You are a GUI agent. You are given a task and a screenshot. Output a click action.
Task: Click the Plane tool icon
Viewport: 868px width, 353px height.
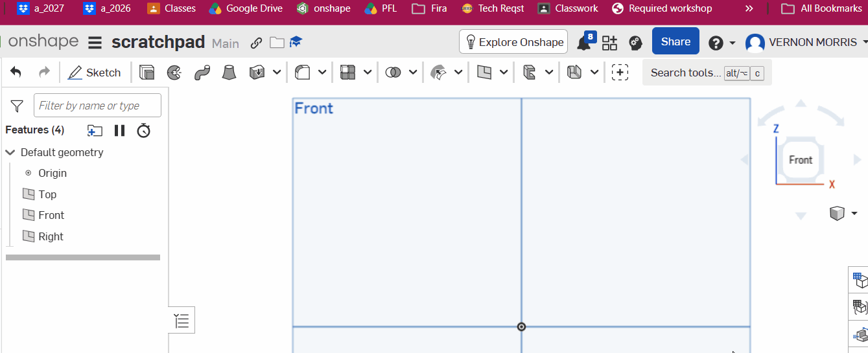point(484,73)
